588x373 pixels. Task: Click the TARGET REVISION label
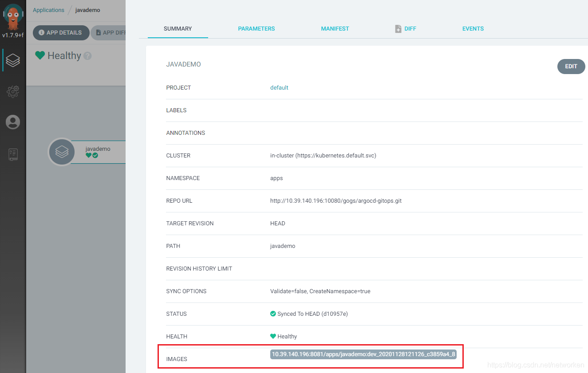[190, 223]
